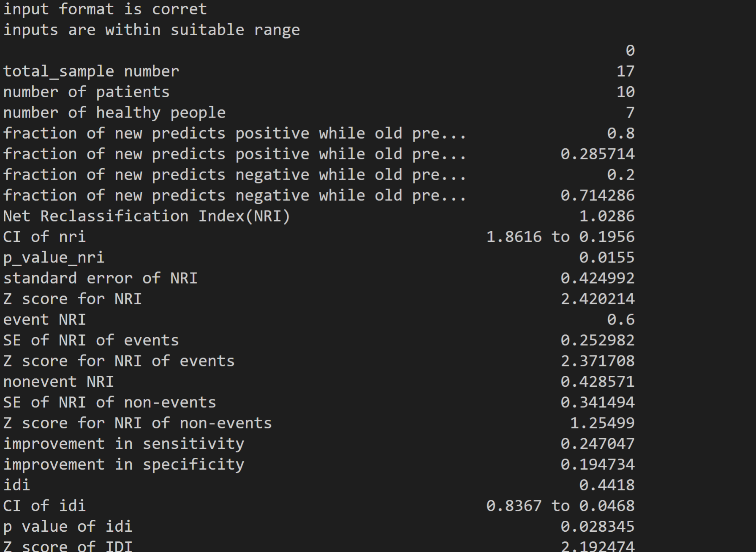The height and width of the screenshot is (552, 756).
Task: Click the nonevent NRI value 0.428571
Action: [598, 381]
